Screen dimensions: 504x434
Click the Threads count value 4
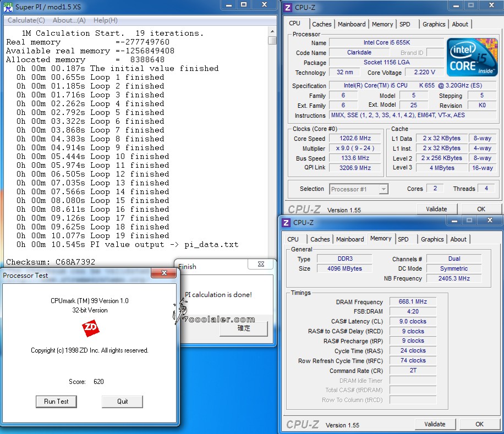(486, 189)
